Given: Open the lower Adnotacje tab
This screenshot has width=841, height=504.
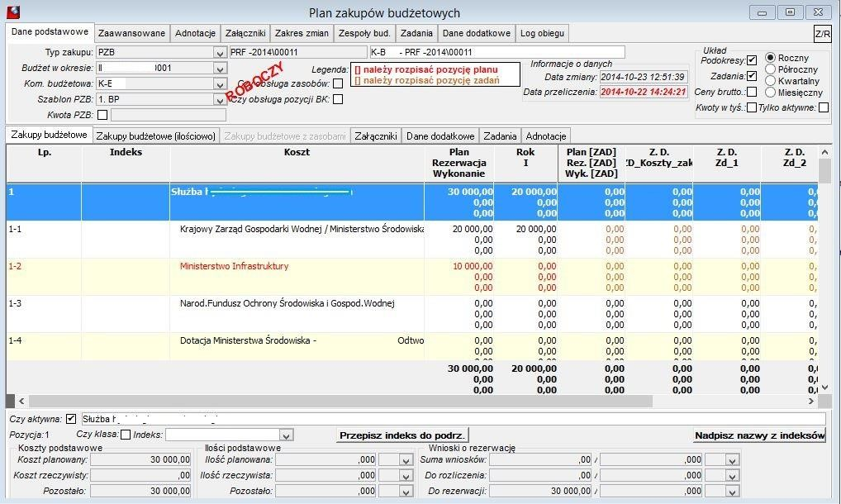Looking at the screenshot, I should point(546,136).
